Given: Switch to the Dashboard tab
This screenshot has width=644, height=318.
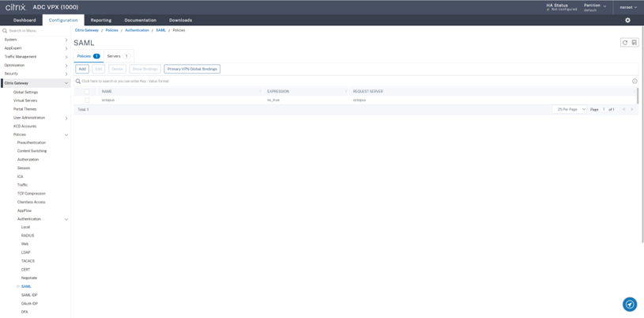Looking at the screenshot, I should (x=24, y=20).
